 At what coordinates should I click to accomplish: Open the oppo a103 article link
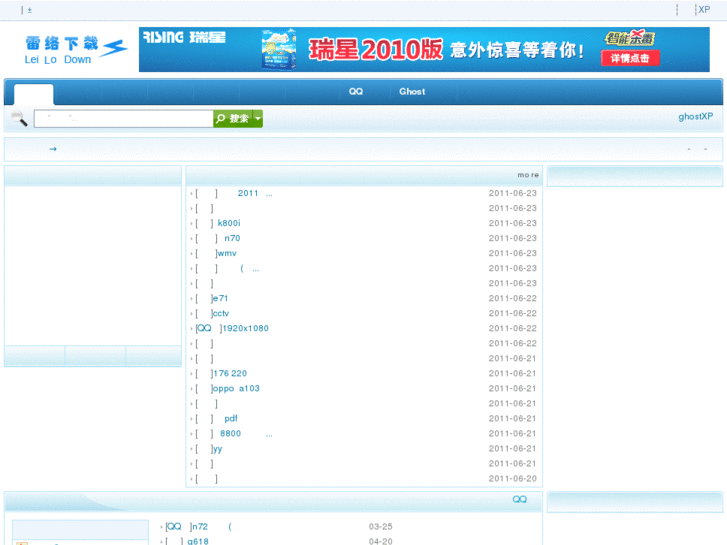tap(236, 388)
